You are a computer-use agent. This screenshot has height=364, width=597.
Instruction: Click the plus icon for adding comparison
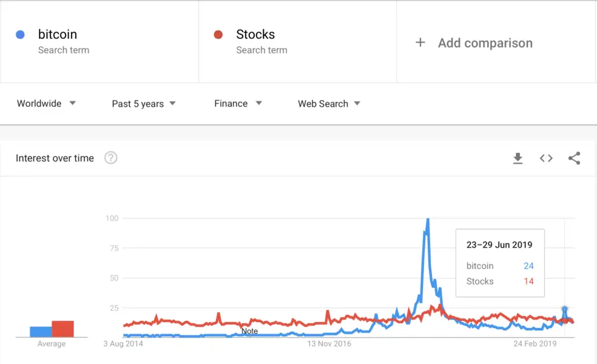(420, 42)
